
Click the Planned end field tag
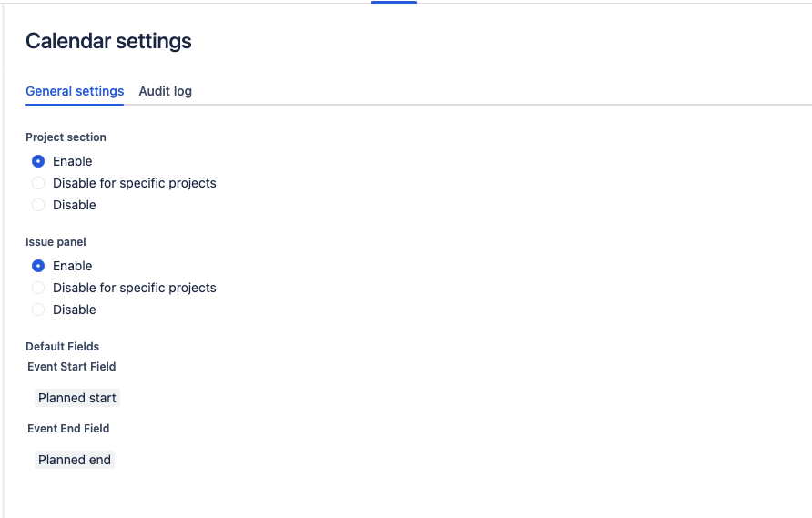(x=75, y=460)
